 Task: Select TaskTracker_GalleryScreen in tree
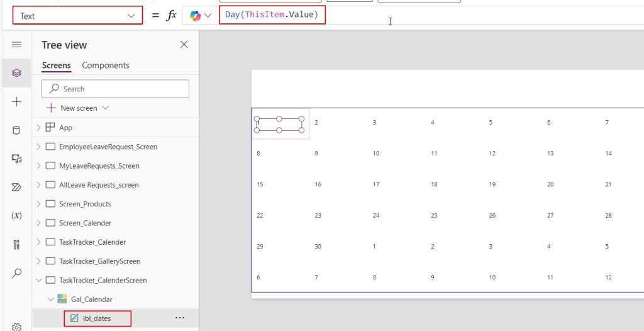100,261
